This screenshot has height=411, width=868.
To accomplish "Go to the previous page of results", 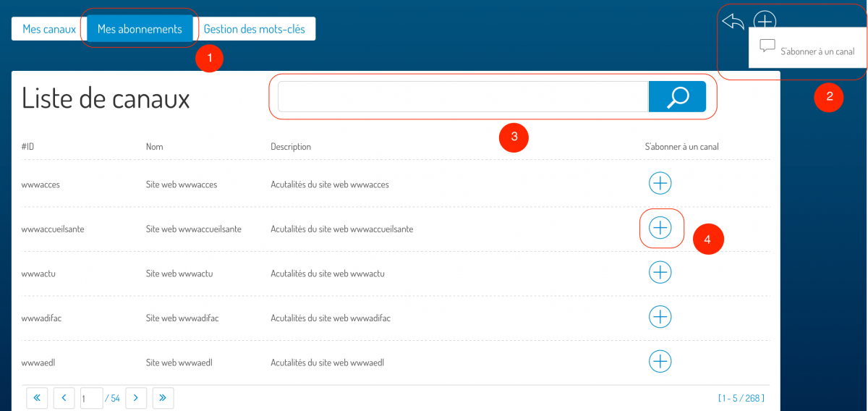I will 64,397.
